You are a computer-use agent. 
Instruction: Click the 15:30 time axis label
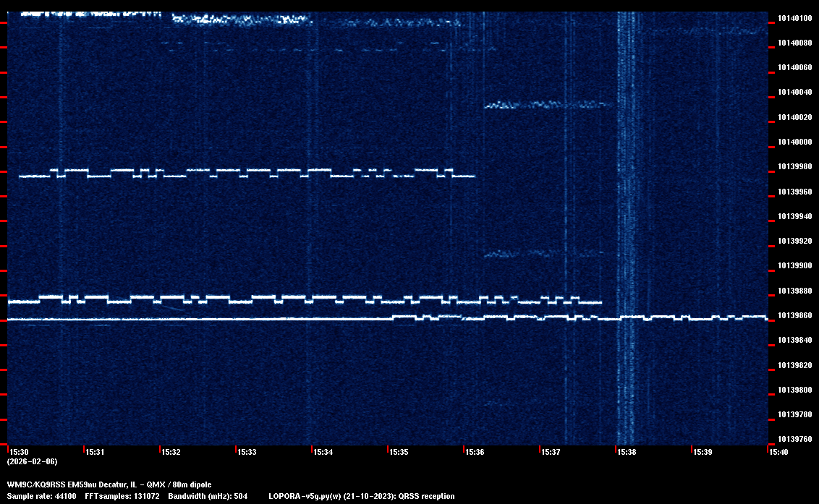pyautogui.click(x=18, y=452)
